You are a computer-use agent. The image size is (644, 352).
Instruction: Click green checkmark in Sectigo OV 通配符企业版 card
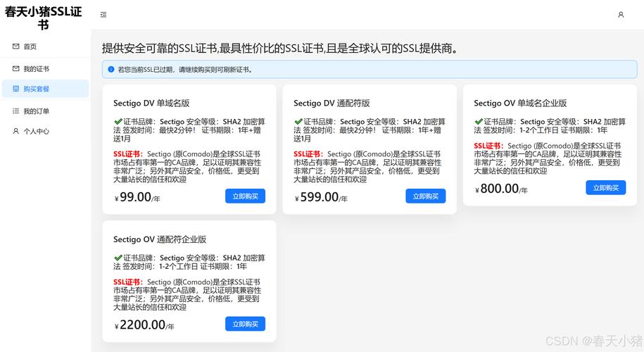point(118,258)
